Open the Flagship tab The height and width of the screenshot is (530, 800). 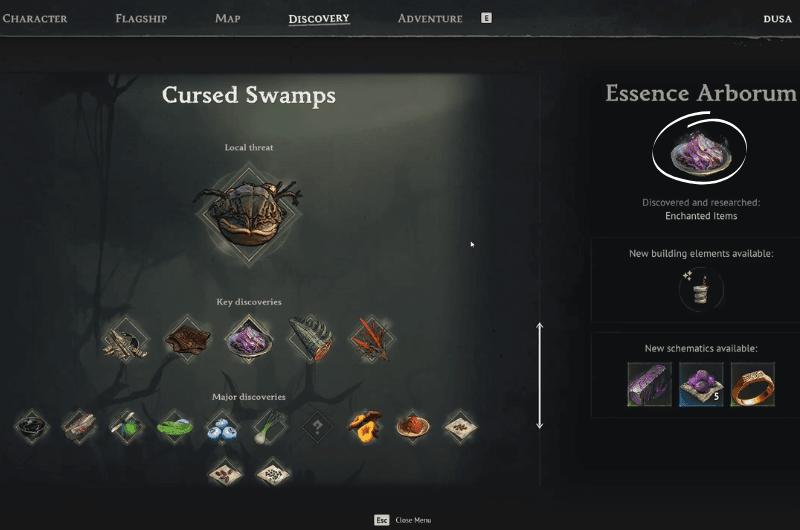click(141, 19)
